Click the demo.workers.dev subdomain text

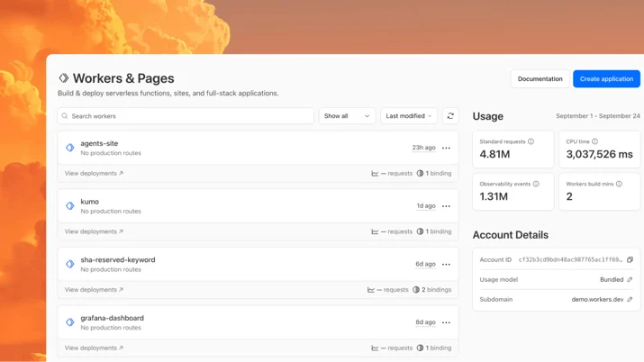(597, 299)
